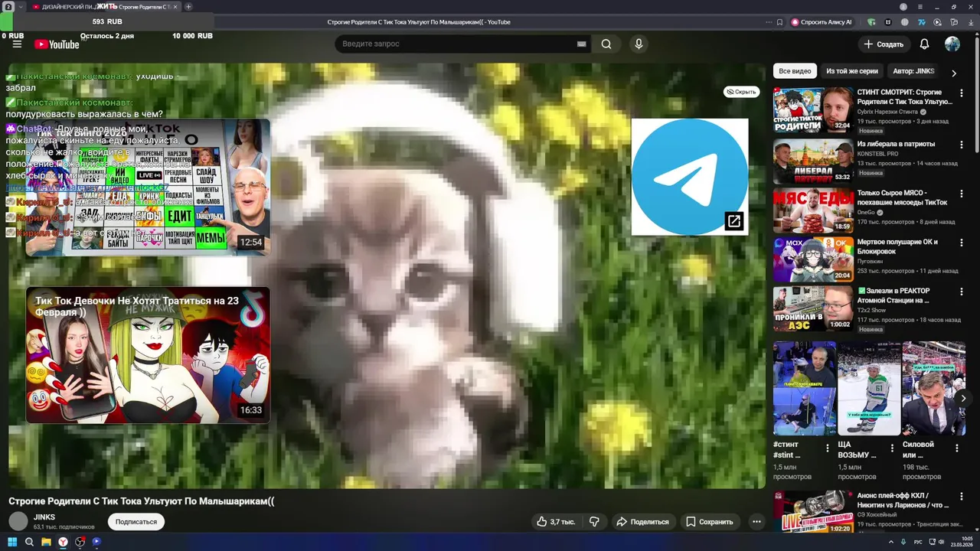This screenshot has width=980, height=551.
Task: Select the Автор: JINKS chip
Action: point(913,71)
